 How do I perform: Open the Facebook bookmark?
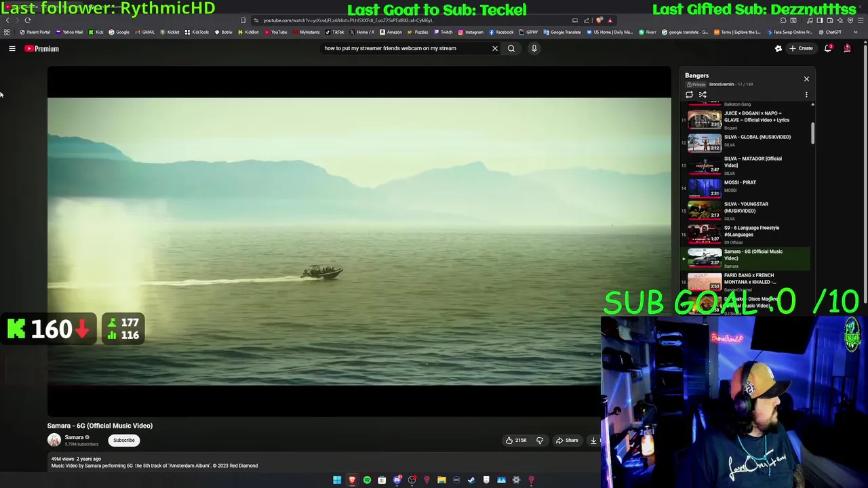[501, 32]
